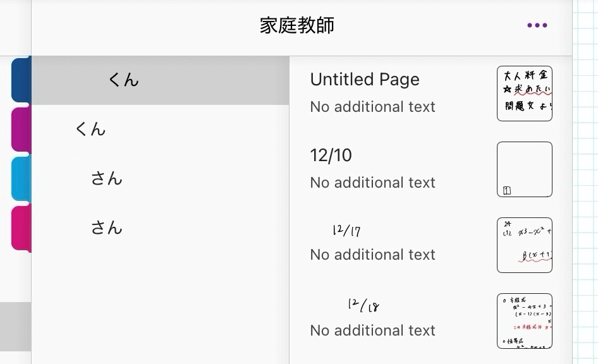Open the handwritten 12/18 page title
598x364 pixels.
[x=363, y=306]
